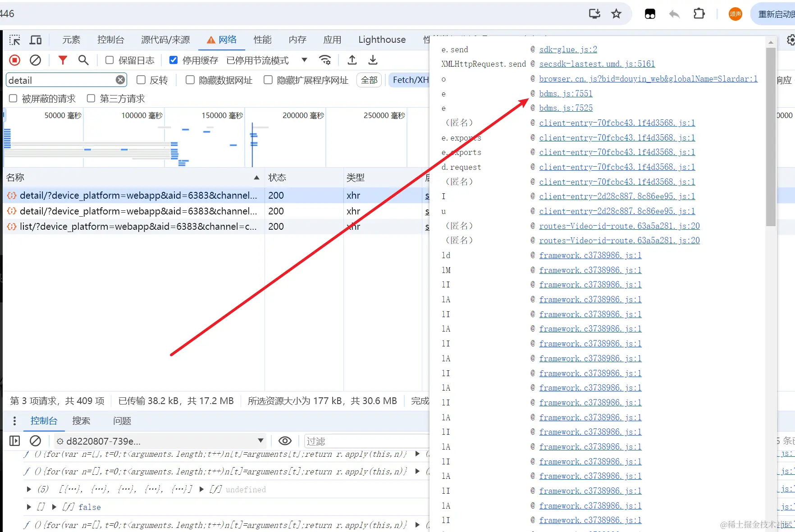Open DevTools settings gear

791,40
